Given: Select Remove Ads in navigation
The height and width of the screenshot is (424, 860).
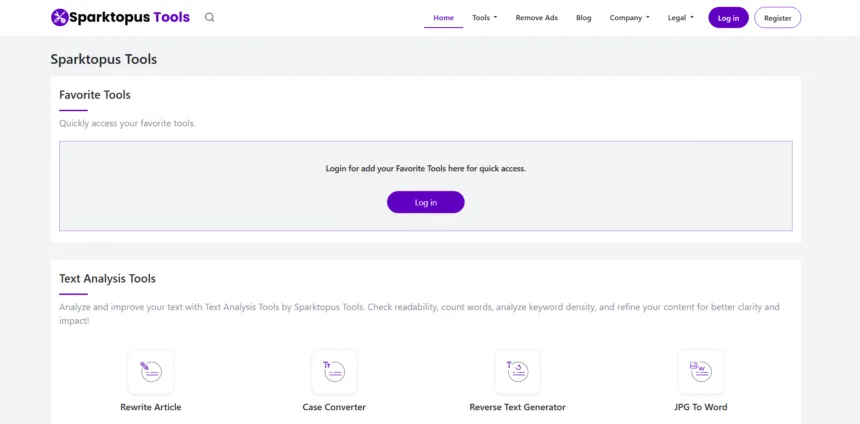Looking at the screenshot, I should (x=536, y=18).
